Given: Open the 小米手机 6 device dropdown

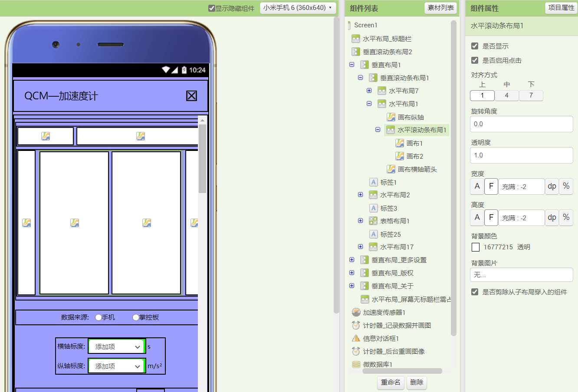Looking at the screenshot, I should coord(298,8).
